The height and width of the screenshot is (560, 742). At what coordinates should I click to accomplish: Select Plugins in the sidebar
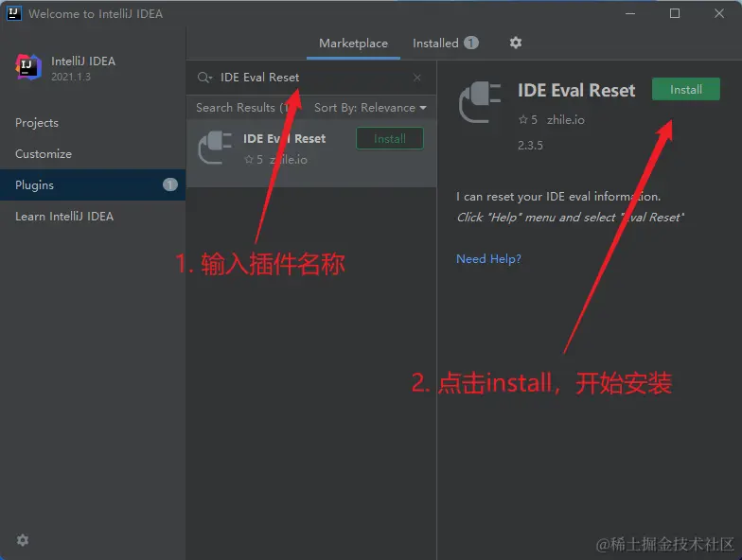[93, 185]
